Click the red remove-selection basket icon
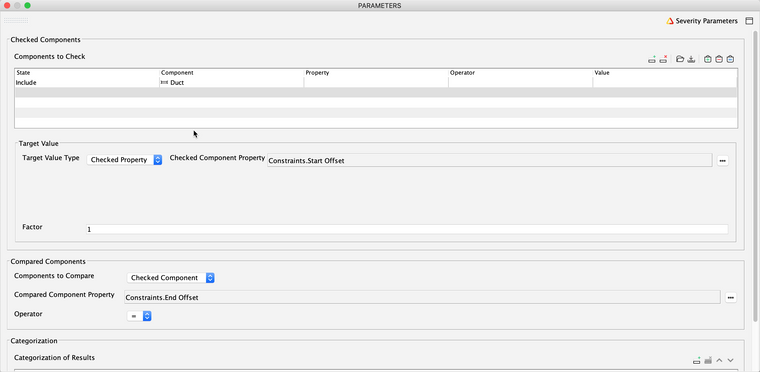This screenshot has height=372, width=760. (x=719, y=59)
